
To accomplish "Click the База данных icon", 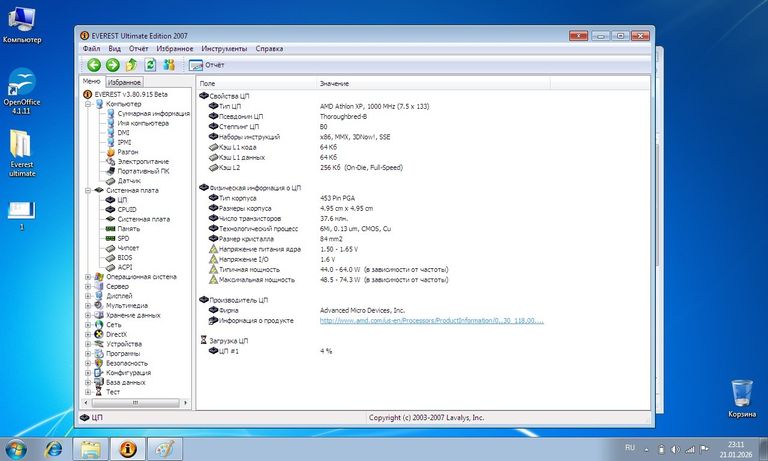I will (98, 382).
